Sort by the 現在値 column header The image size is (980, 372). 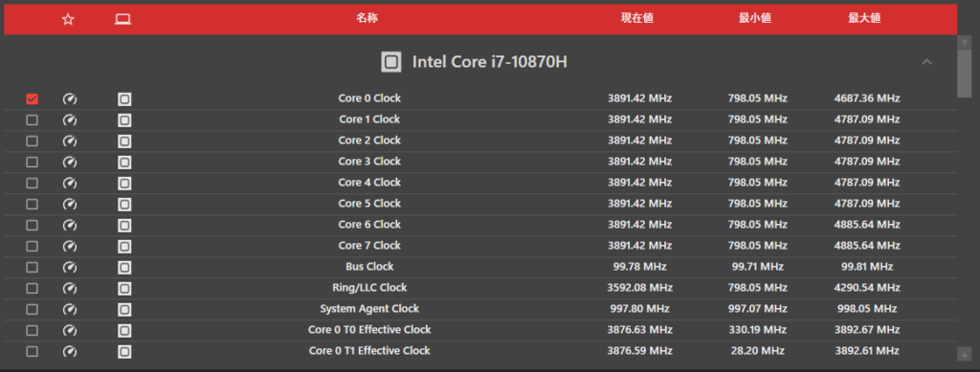coord(636,18)
